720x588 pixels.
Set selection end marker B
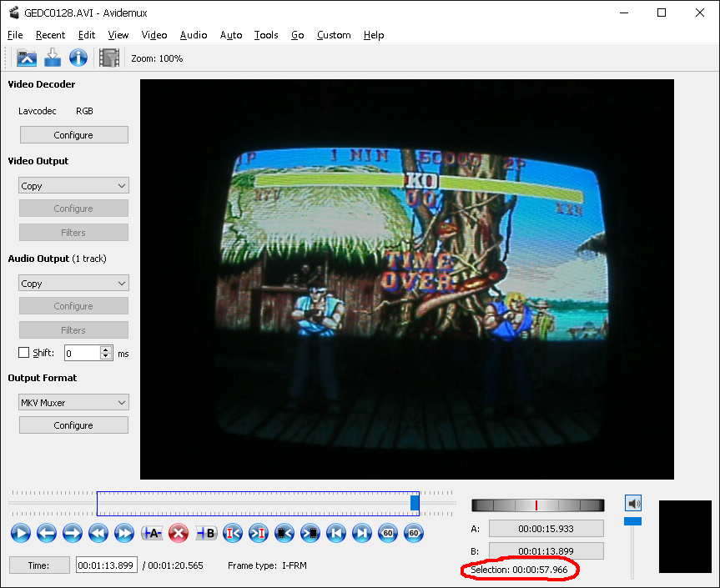click(x=206, y=534)
